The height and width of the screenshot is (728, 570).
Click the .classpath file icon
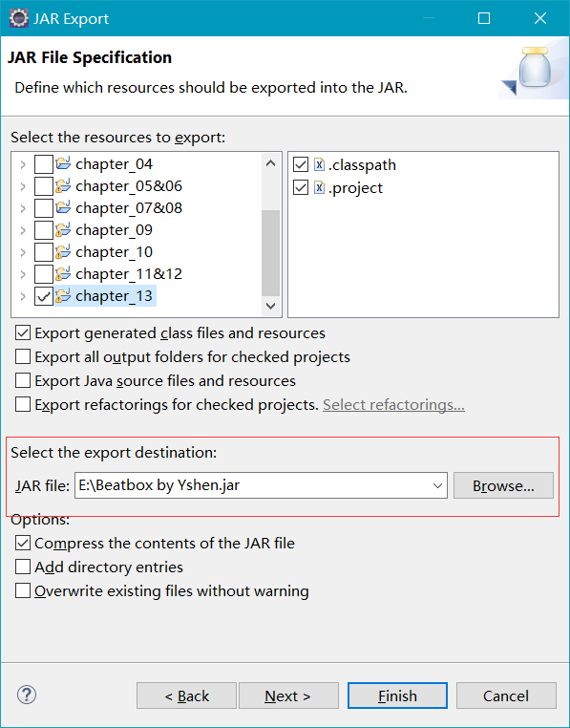319,164
